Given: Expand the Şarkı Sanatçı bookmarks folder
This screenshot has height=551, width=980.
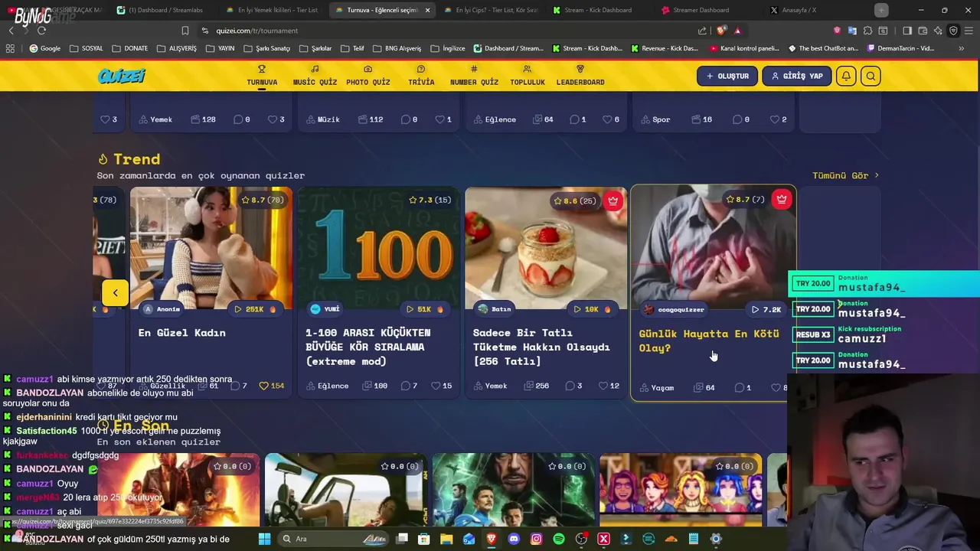Looking at the screenshot, I should pos(266,48).
